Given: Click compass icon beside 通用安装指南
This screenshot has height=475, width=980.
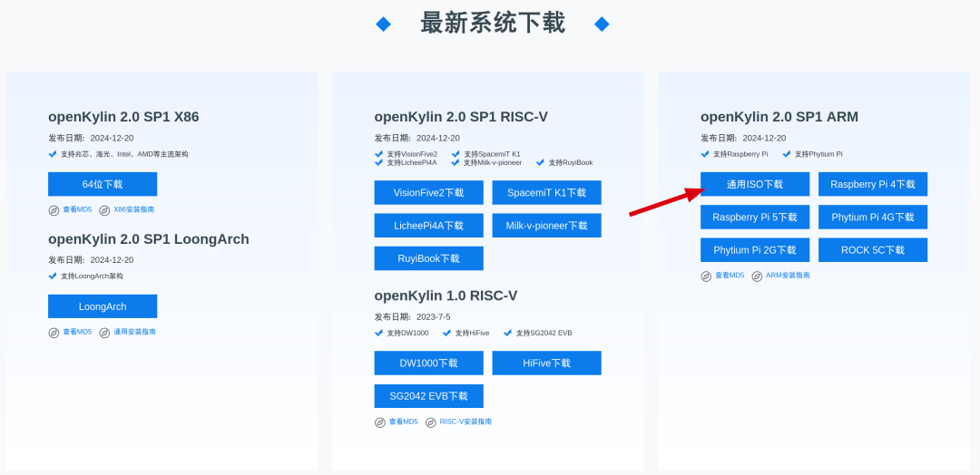Looking at the screenshot, I should pos(104,333).
